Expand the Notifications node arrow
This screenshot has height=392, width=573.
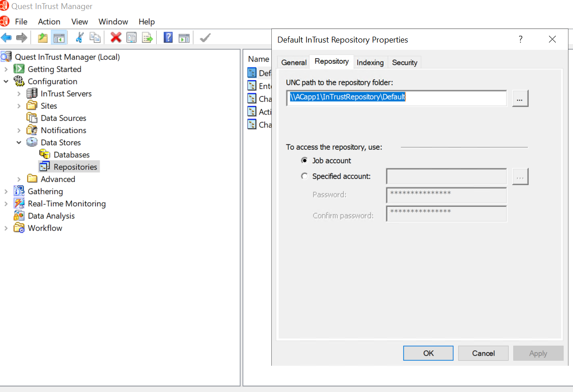(x=19, y=130)
